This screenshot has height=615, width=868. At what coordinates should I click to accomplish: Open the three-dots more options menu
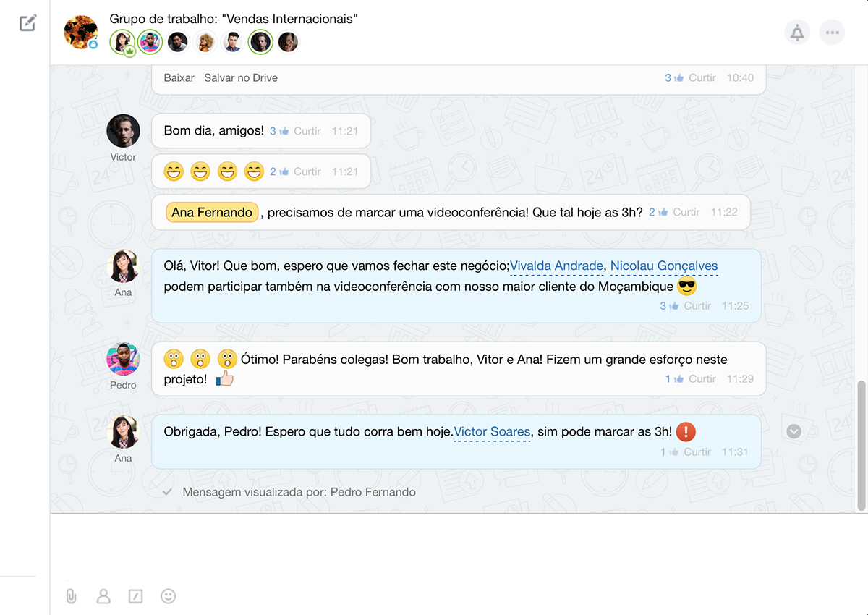coord(832,33)
